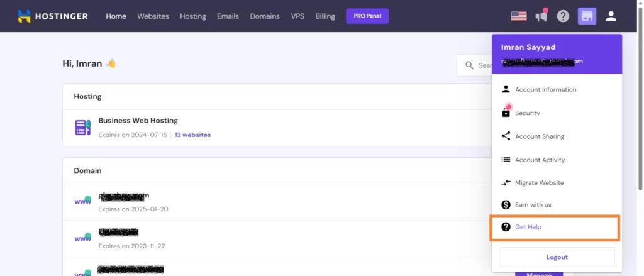Open the Billing menu
Viewport: 644px width, 276px height.
[325, 16]
